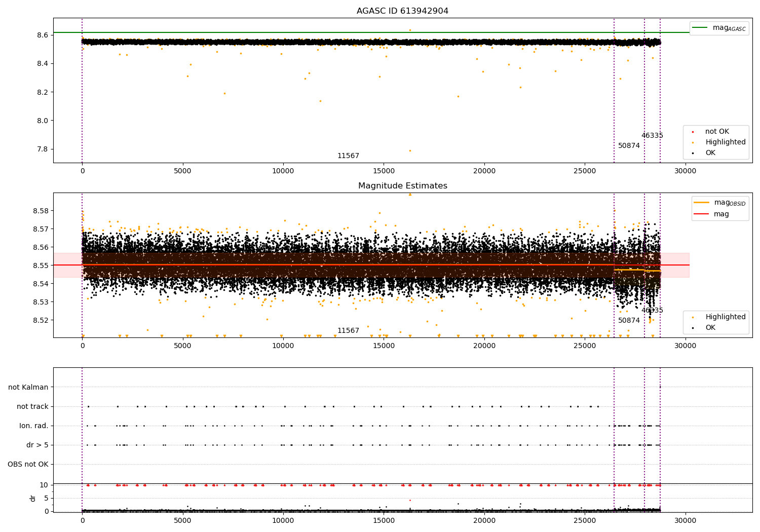Click the 15000 x-tick under top plot
The width and height of the screenshot is (760, 532).
click(384, 171)
